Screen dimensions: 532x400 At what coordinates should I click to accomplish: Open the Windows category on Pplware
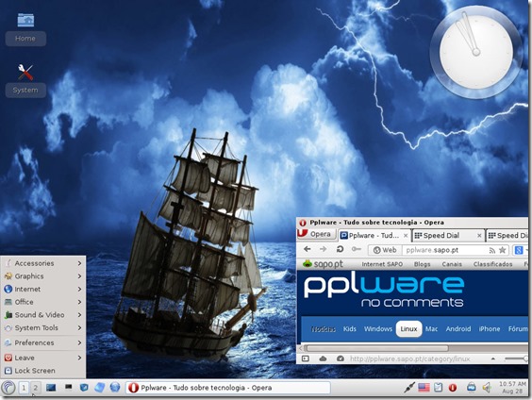coord(378,328)
